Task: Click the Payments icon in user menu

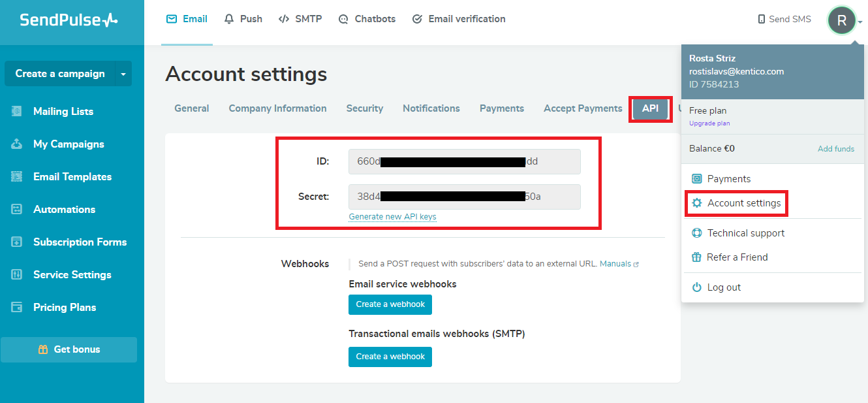Action: pos(696,178)
